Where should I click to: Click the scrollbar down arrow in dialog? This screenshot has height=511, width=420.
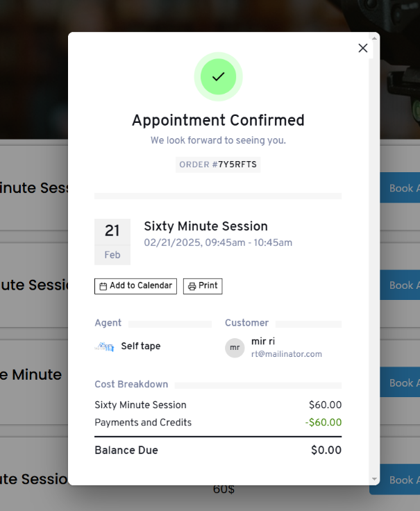[374, 479]
